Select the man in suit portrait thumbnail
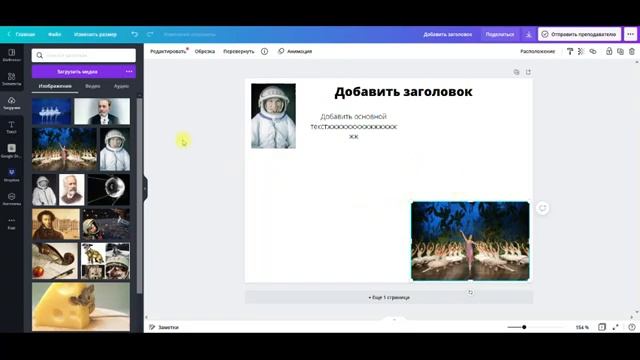Image resolution: width=640 pixels, height=360 pixels. (x=102, y=111)
